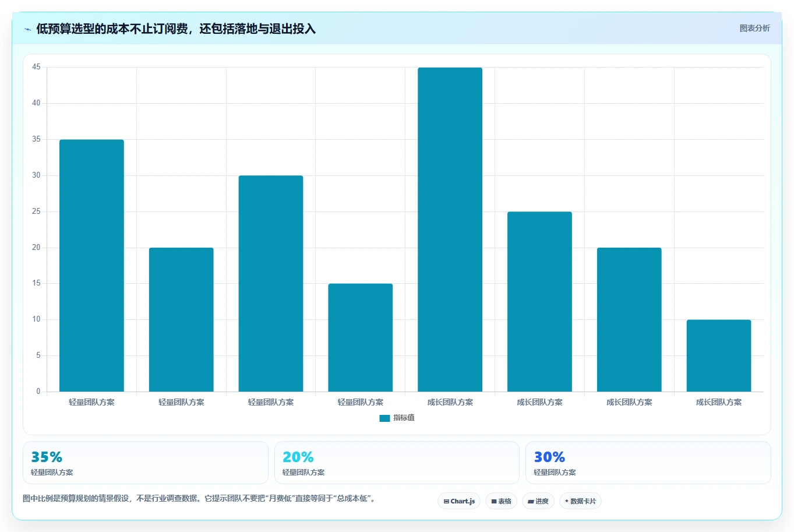Click the bar with value 30

click(x=271, y=284)
